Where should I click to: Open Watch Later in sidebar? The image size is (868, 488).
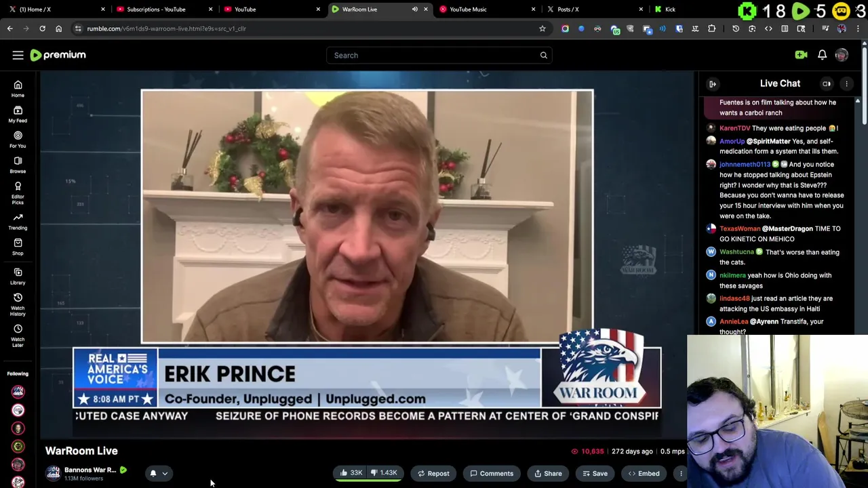pos(18,335)
